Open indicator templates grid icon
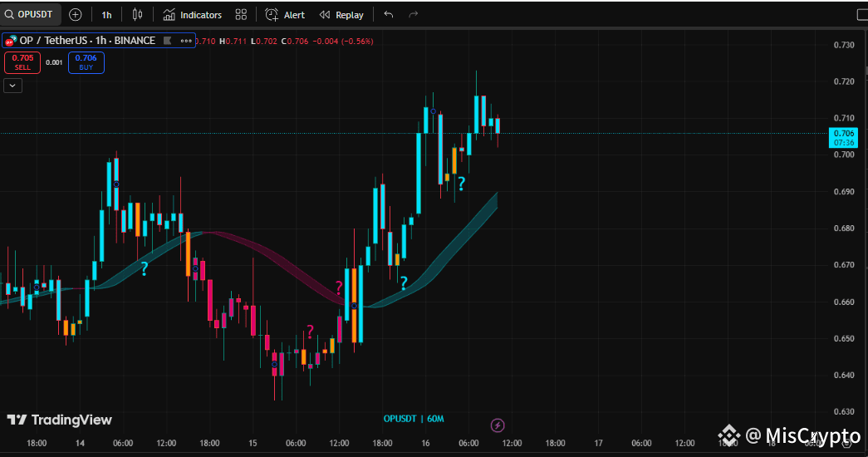 point(241,15)
